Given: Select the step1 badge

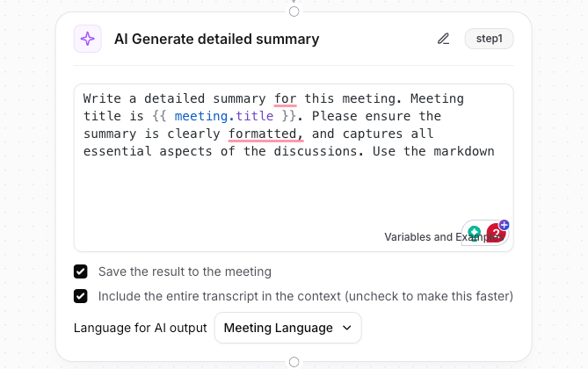Looking at the screenshot, I should click(489, 39).
